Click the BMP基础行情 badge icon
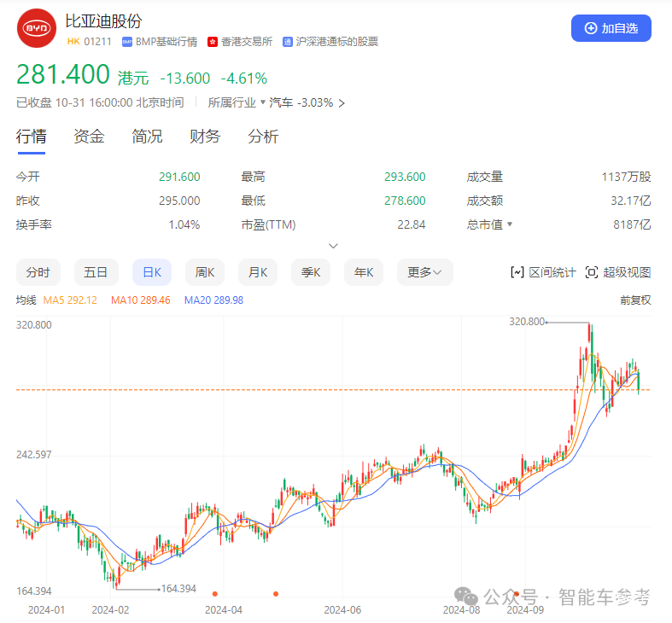 point(127,41)
